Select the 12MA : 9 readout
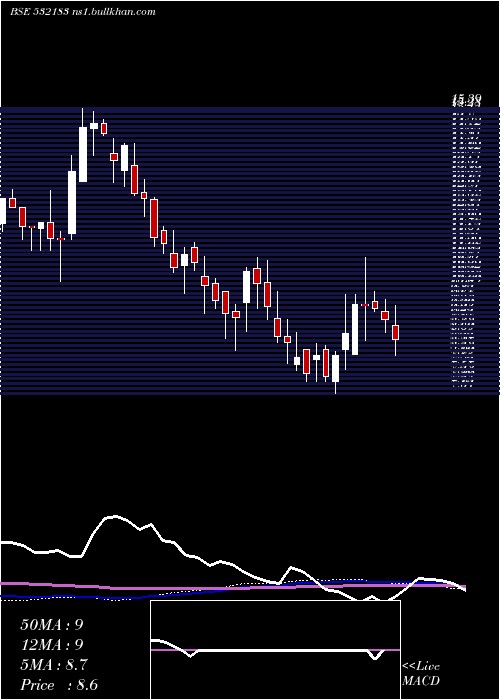This screenshot has width=500, height=700. [52, 645]
